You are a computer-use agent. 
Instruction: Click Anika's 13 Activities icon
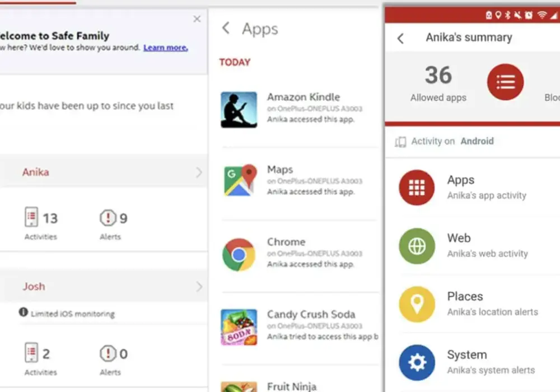click(x=31, y=217)
